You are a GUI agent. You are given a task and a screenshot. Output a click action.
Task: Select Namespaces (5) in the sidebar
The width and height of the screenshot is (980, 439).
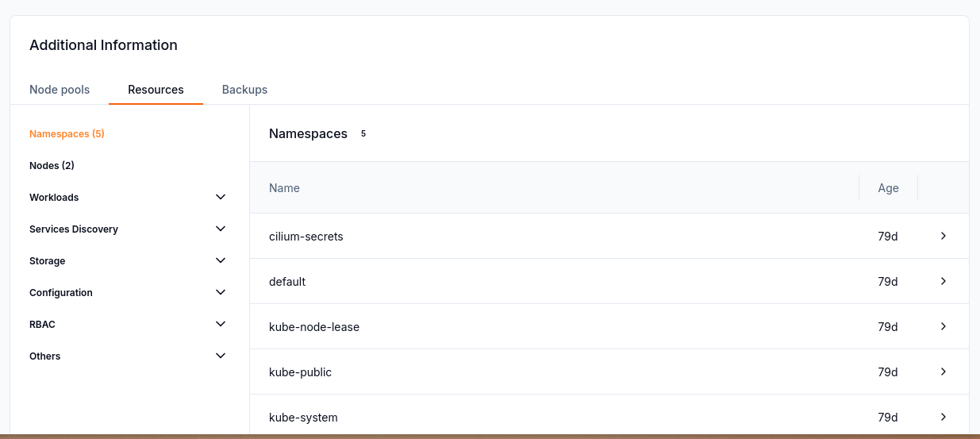[67, 134]
